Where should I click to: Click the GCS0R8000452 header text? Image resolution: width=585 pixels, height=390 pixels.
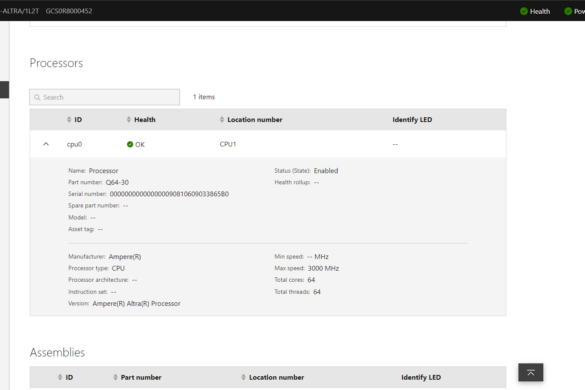[x=69, y=11]
